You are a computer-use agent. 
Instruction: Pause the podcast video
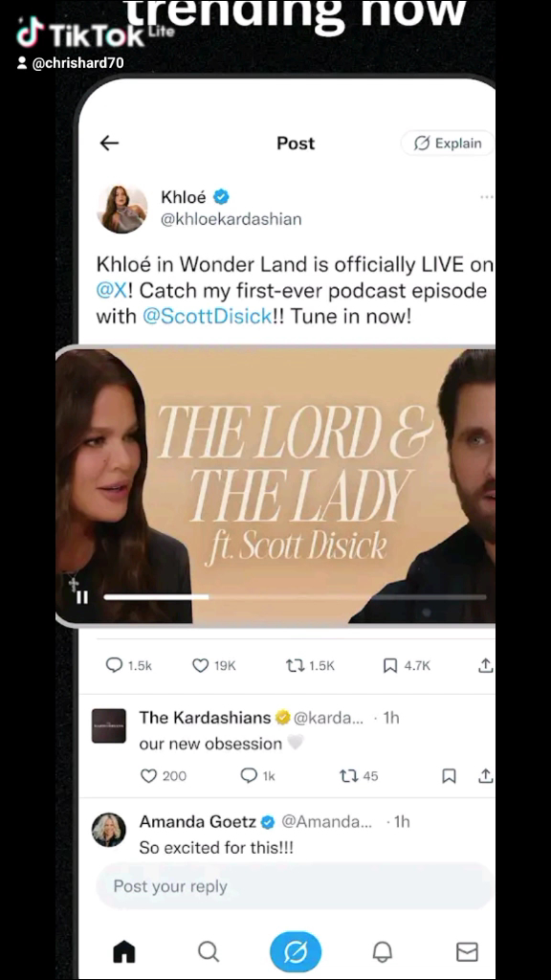coord(82,597)
